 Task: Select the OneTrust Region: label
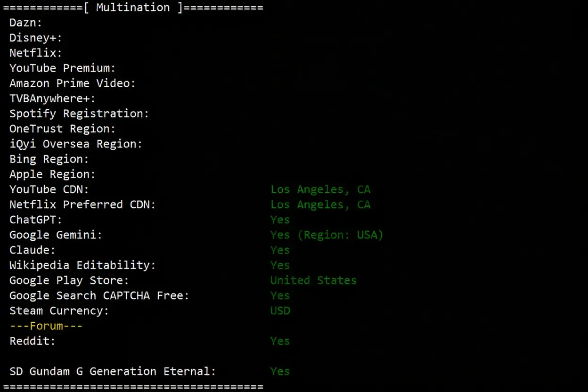click(63, 129)
